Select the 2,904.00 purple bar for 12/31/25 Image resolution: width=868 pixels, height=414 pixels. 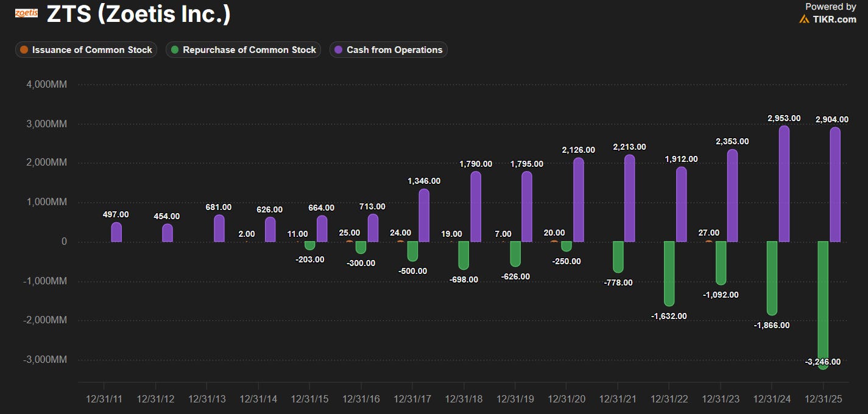pos(834,184)
